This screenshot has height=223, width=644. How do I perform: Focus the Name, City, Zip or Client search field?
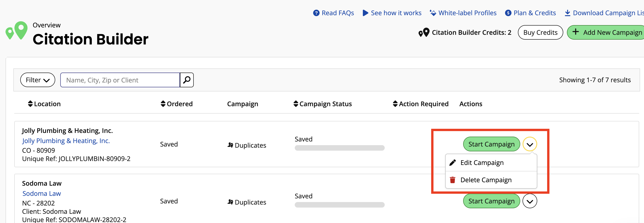coord(120,80)
